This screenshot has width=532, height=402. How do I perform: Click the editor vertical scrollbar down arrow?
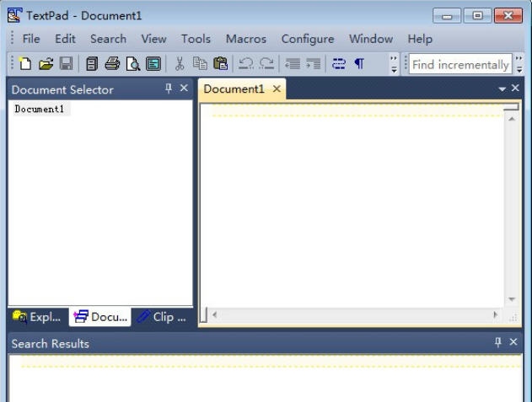tap(512, 299)
